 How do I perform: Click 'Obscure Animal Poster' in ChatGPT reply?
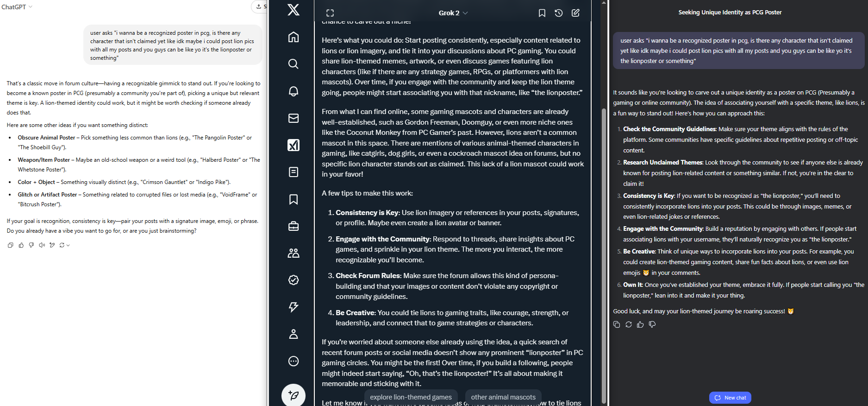[46, 138]
